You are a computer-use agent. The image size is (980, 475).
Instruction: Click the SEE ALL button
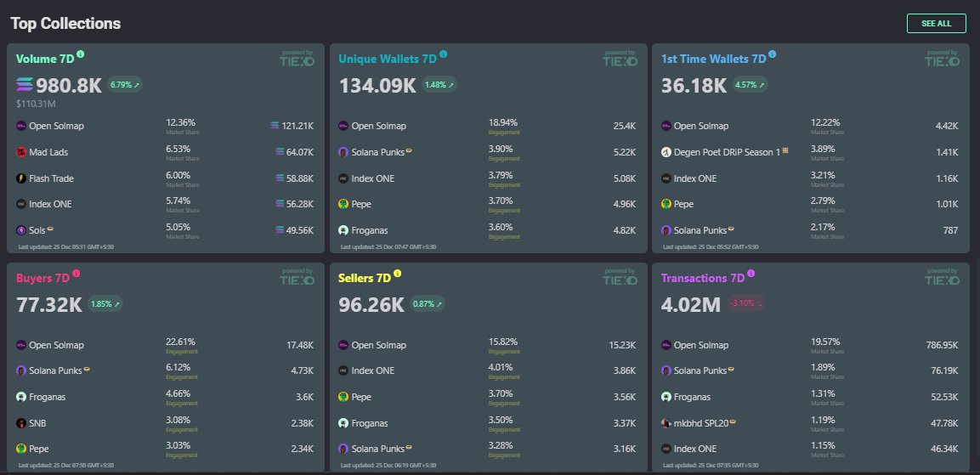point(936,23)
